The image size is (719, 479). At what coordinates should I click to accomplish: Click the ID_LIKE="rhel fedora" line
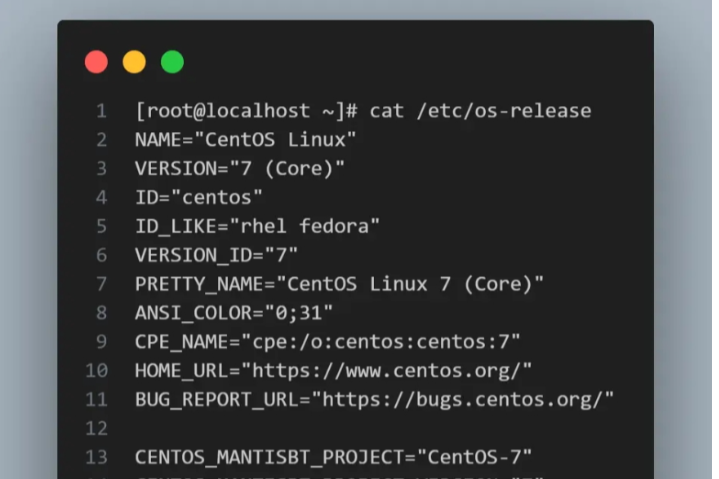(x=257, y=227)
